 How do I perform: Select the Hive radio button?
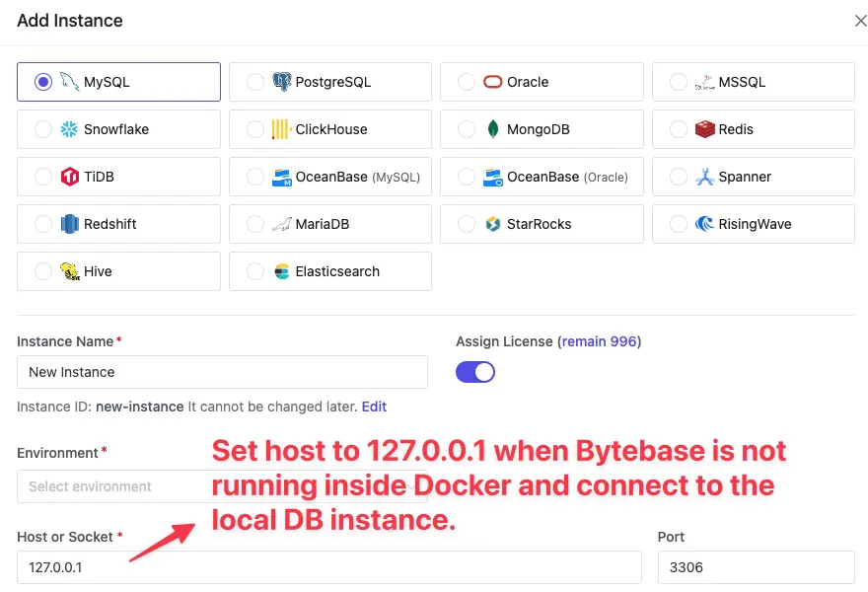pos(43,271)
